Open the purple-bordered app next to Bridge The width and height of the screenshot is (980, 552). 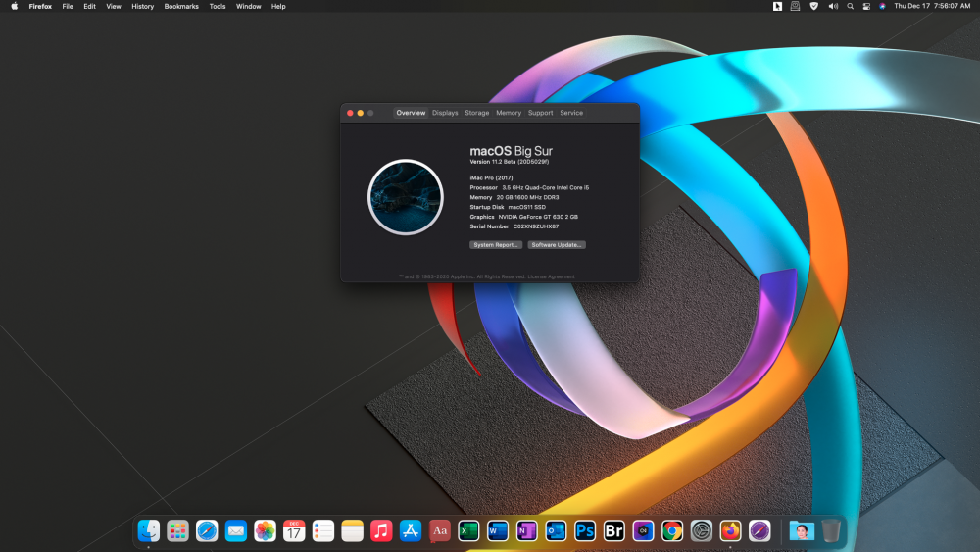click(643, 530)
